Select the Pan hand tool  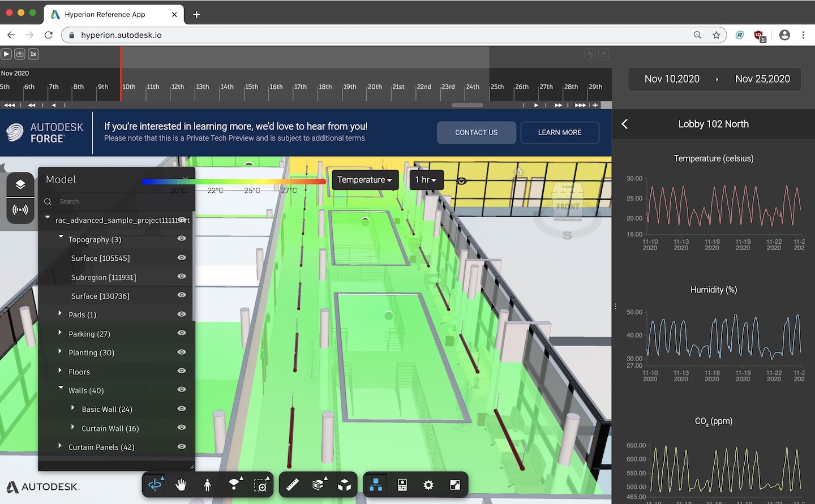click(x=181, y=484)
